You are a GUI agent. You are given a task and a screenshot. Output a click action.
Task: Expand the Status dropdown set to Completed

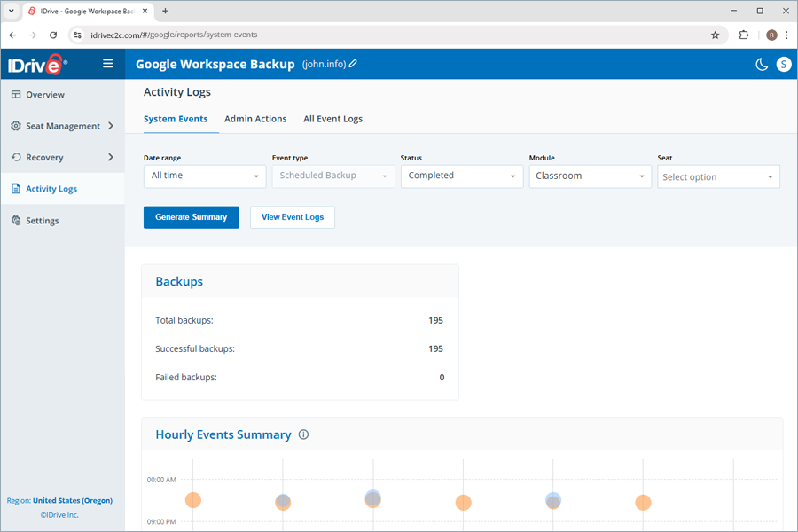coord(461,176)
